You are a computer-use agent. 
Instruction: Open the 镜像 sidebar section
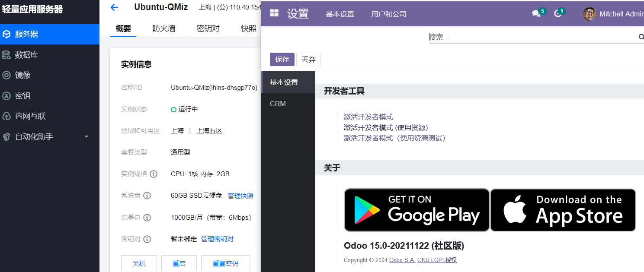pos(25,75)
